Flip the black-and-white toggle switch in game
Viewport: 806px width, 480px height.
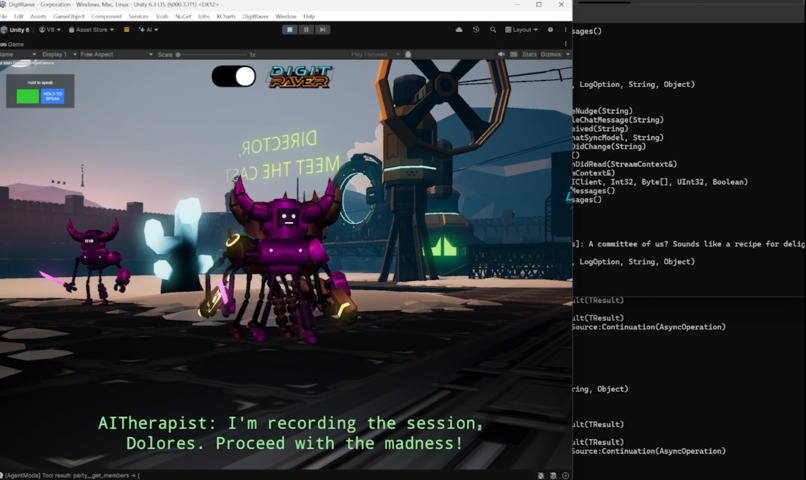coord(234,77)
